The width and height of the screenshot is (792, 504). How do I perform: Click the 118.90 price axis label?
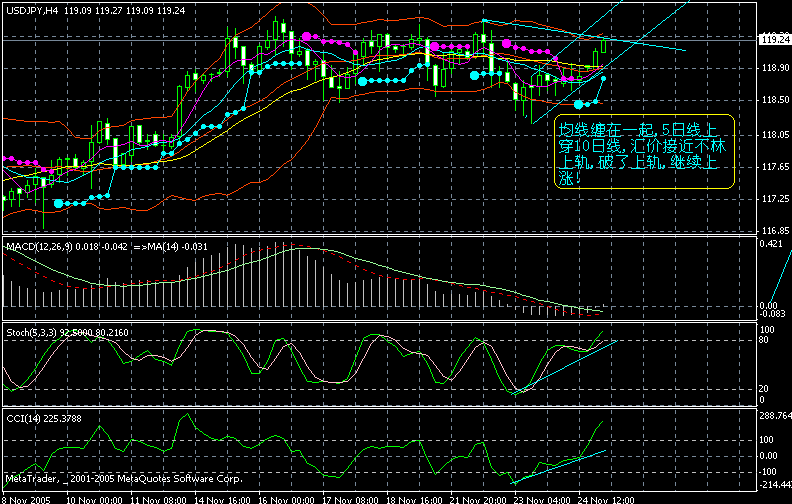[775, 68]
